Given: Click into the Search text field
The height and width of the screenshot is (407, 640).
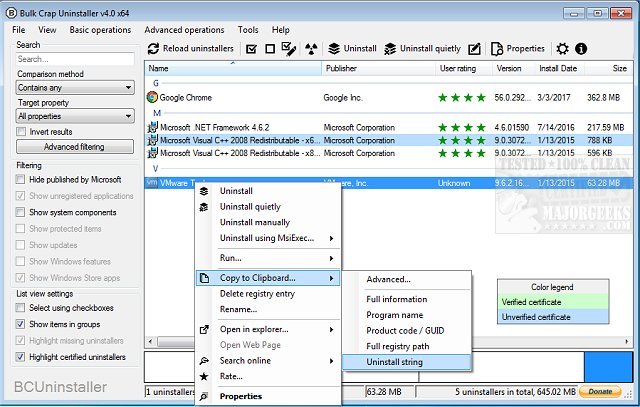Looking at the screenshot, I should [75, 59].
